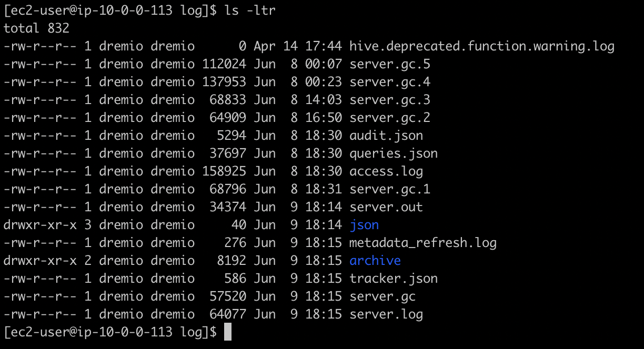644x349 pixels.
Task: Click the access.log filename
Action: click(386, 171)
